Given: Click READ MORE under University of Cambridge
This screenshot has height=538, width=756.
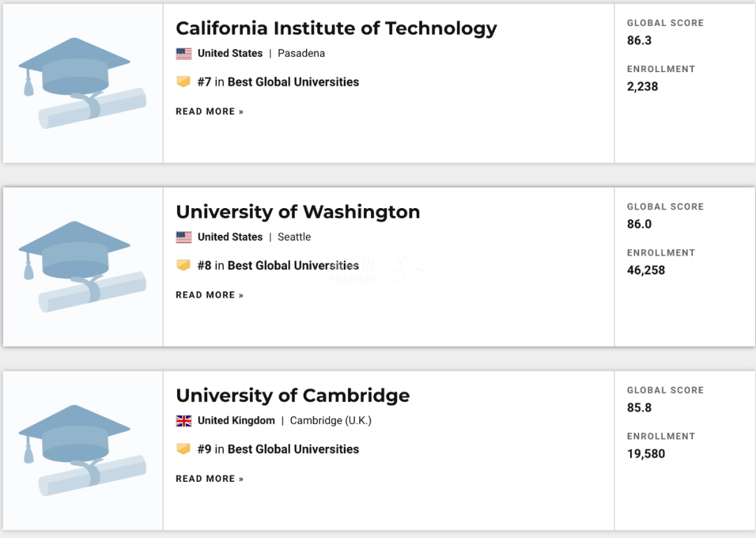Looking at the screenshot, I should click(210, 478).
